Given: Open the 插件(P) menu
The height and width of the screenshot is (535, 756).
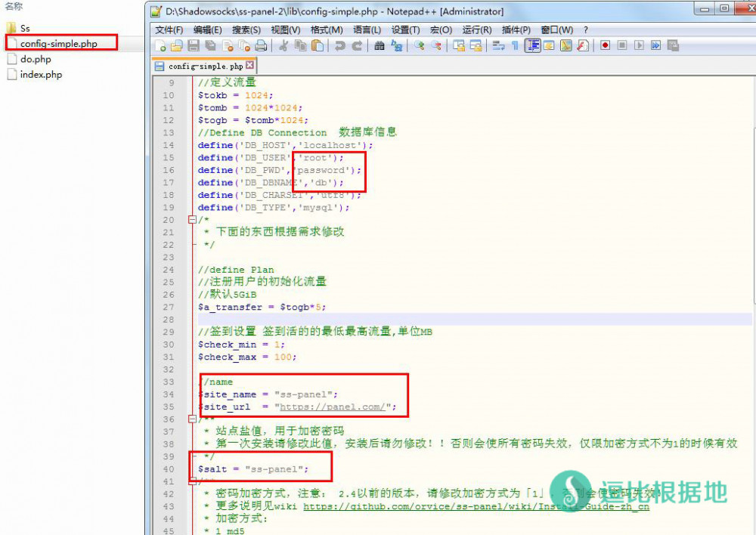Looking at the screenshot, I should [x=516, y=30].
